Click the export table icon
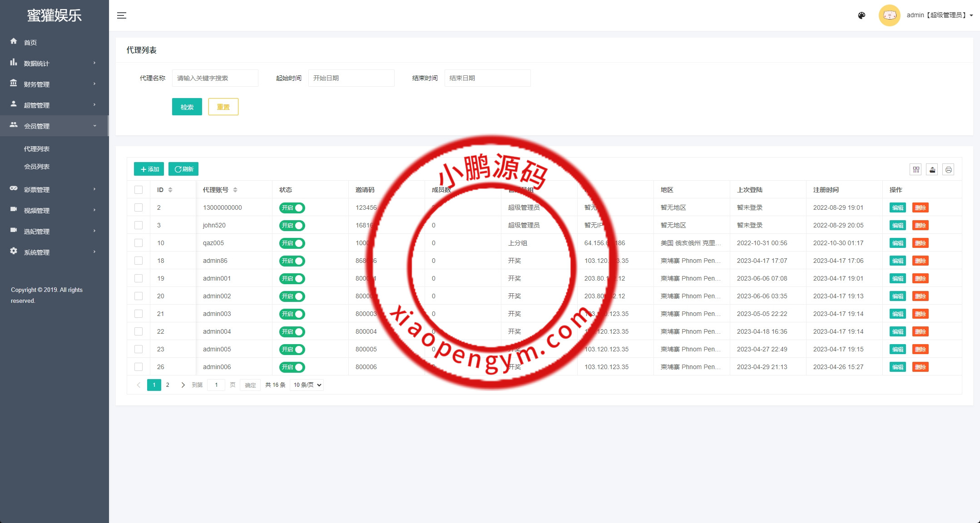The width and height of the screenshot is (980, 523). click(932, 170)
